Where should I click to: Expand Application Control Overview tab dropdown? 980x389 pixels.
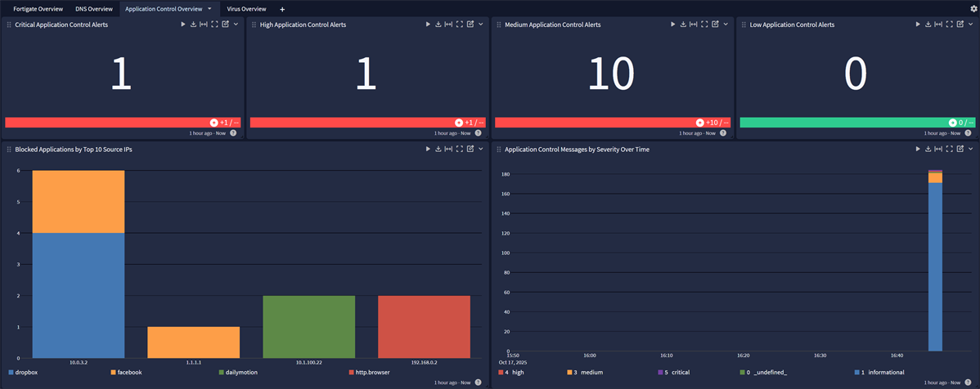(209, 9)
